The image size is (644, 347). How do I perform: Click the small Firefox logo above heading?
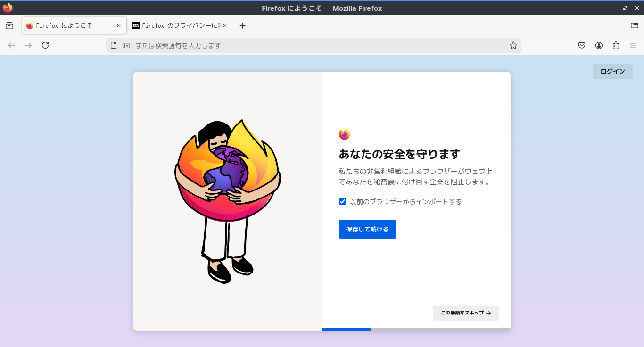tap(344, 134)
